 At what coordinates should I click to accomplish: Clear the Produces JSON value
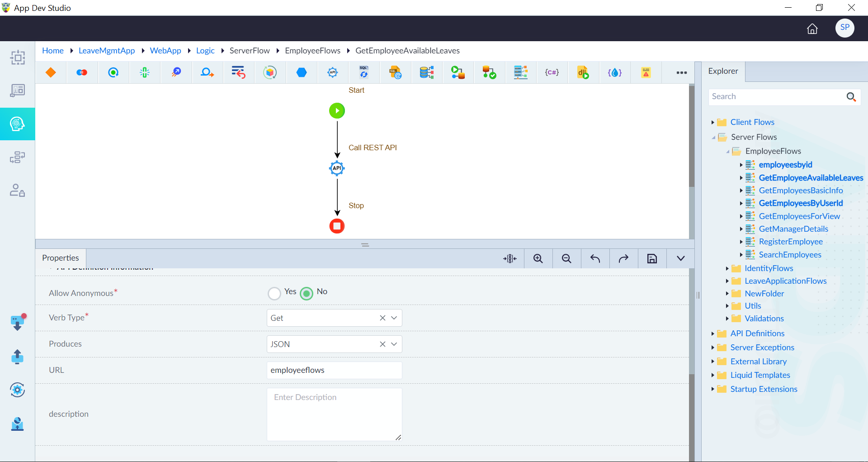click(382, 344)
